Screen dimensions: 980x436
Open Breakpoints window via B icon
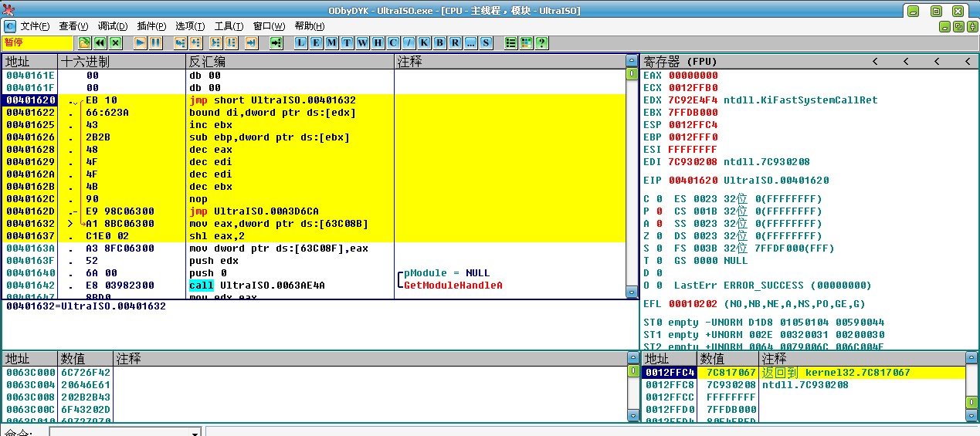(x=439, y=42)
